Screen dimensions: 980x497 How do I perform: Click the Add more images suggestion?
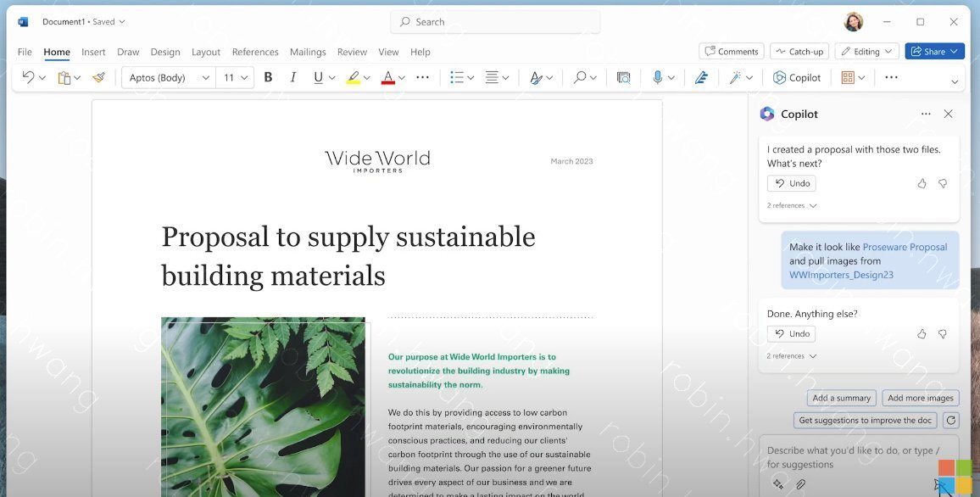[921, 398]
